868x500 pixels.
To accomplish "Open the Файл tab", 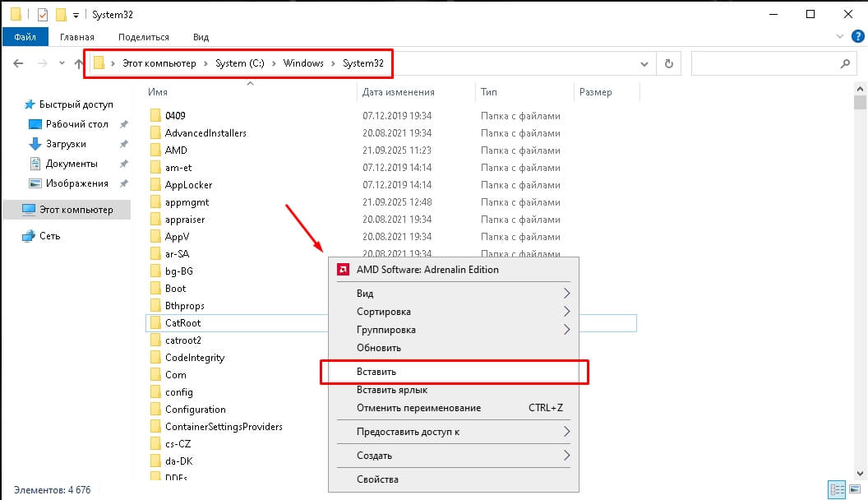I will pyautogui.click(x=25, y=37).
